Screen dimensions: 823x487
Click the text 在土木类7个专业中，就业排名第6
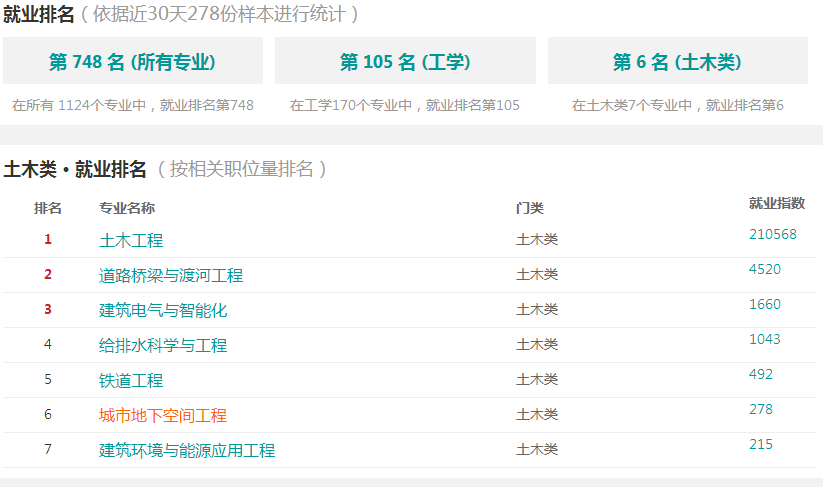point(678,105)
